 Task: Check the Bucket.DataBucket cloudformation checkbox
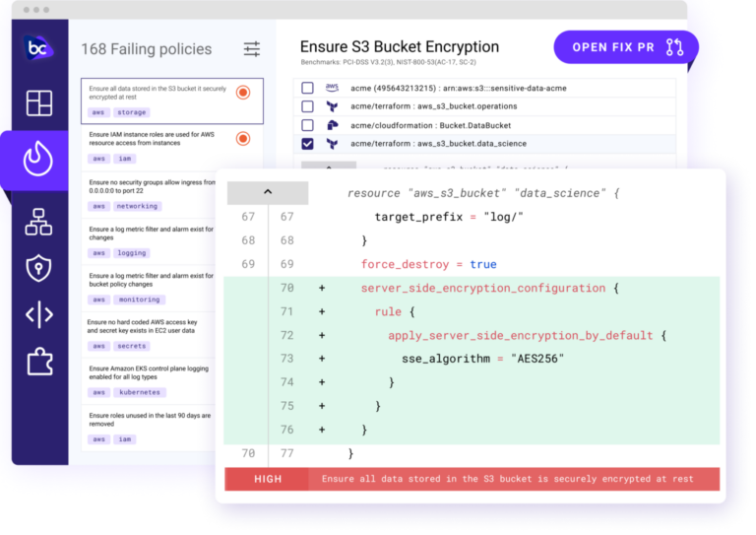[x=307, y=125]
